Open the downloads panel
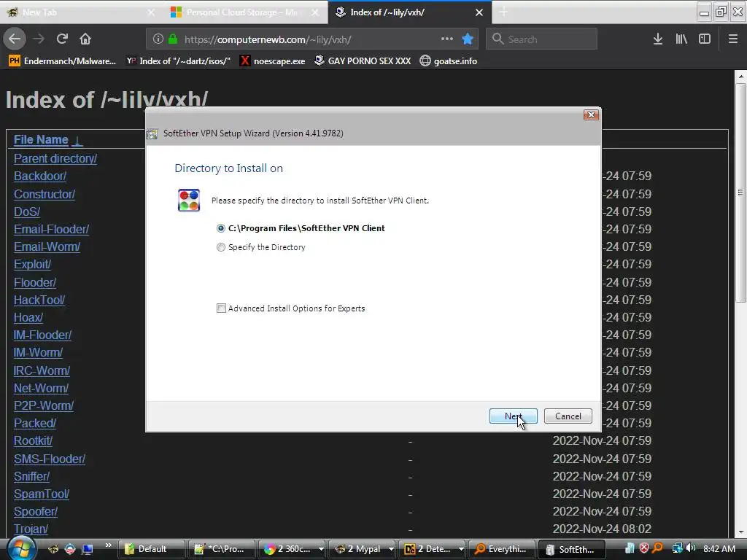The height and width of the screenshot is (560, 747). point(658,39)
